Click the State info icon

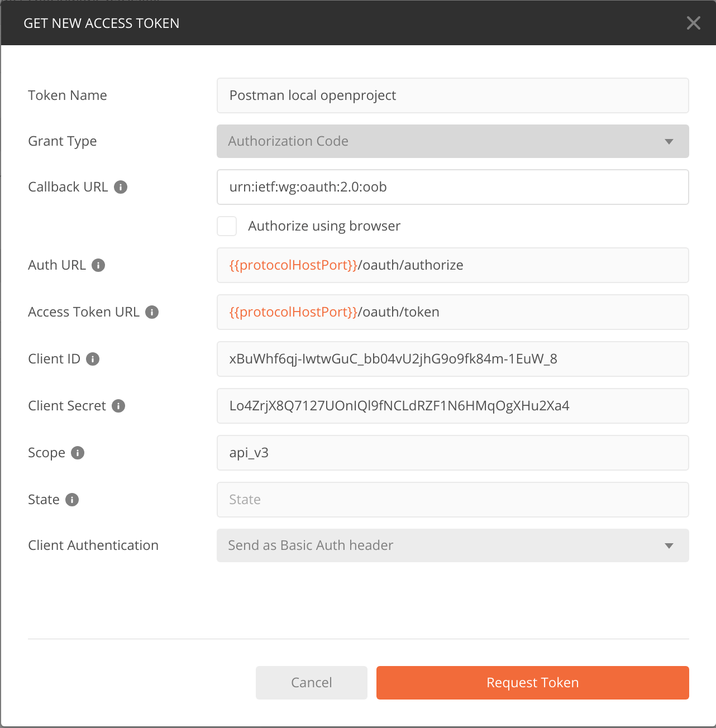[x=72, y=500]
